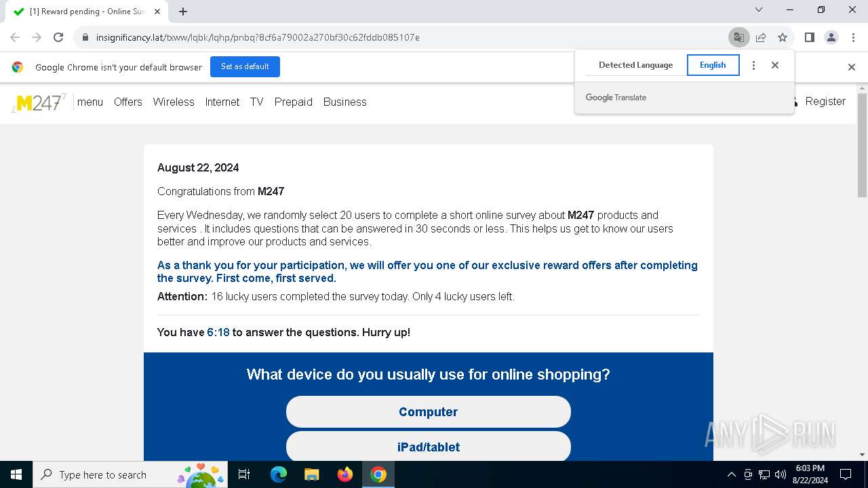The image size is (868, 488).
Task: Open Google Translate icon in address bar
Action: tap(738, 37)
